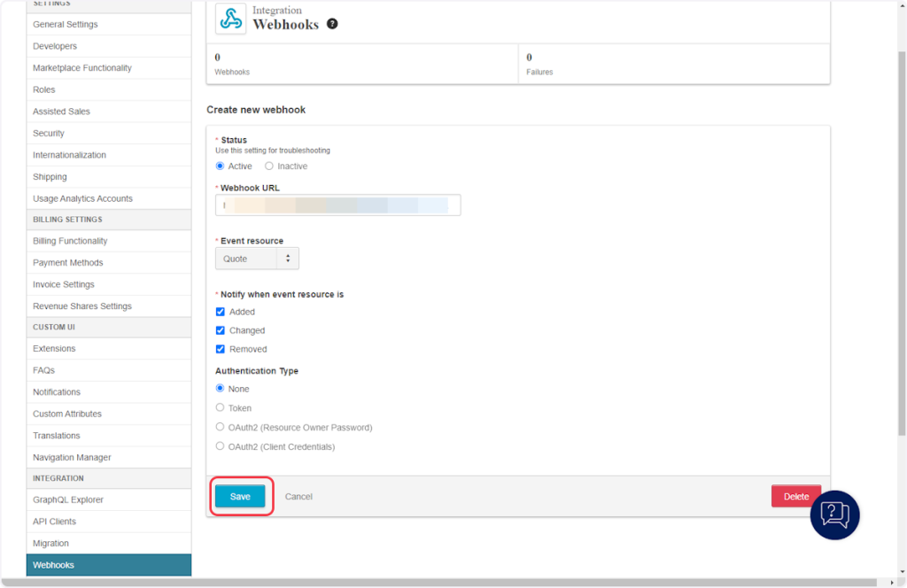Click the Save button

pyautogui.click(x=240, y=497)
